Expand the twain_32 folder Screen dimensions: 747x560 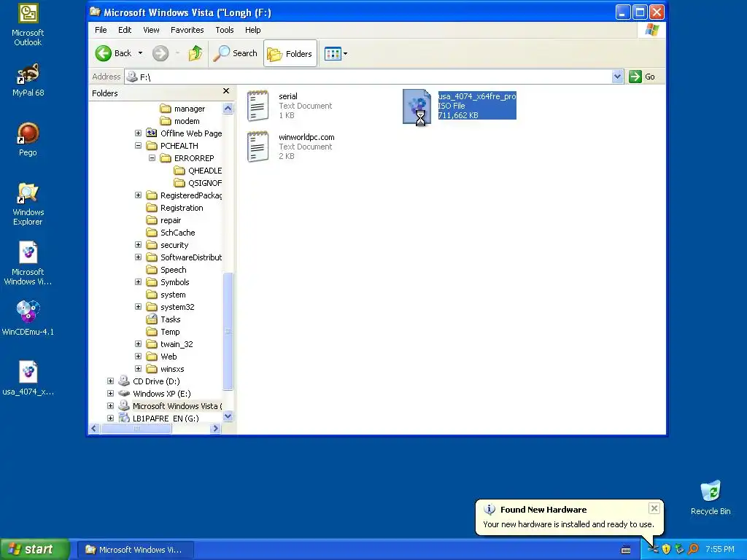tap(138, 344)
